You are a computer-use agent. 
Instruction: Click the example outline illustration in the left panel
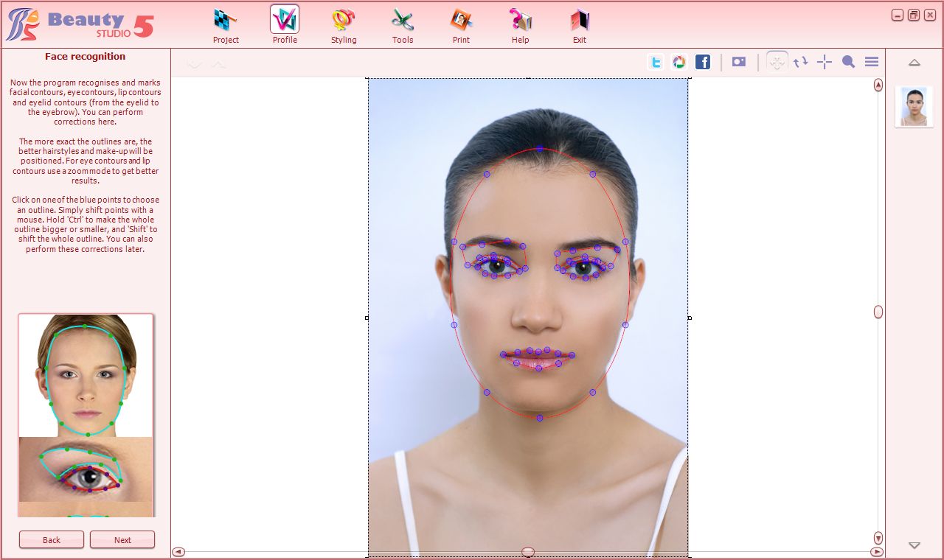[86, 415]
